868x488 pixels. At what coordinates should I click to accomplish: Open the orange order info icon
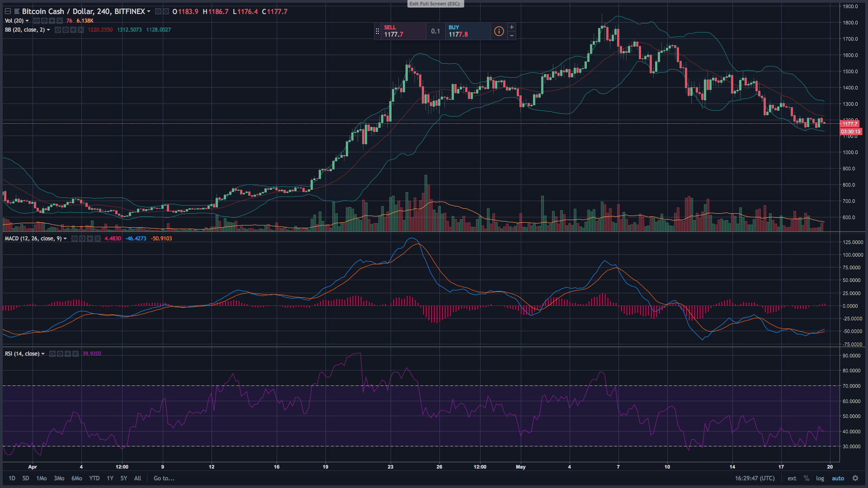click(x=499, y=31)
